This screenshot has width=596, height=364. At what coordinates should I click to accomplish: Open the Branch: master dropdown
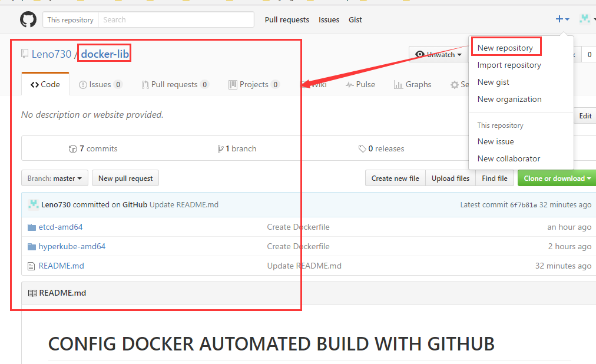[x=55, y=178]
